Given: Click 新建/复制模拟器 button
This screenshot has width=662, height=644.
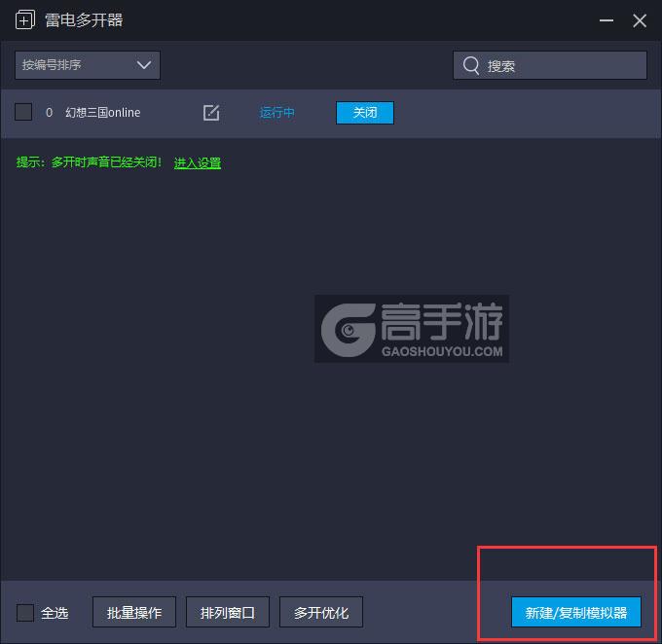Looking at the screenshot, I should tap(576, 612).
